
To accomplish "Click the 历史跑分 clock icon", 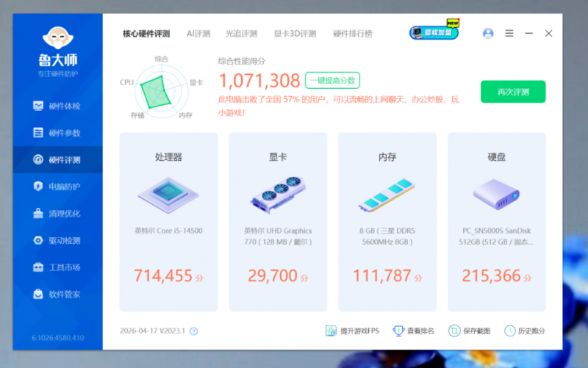I will (510, 331).
